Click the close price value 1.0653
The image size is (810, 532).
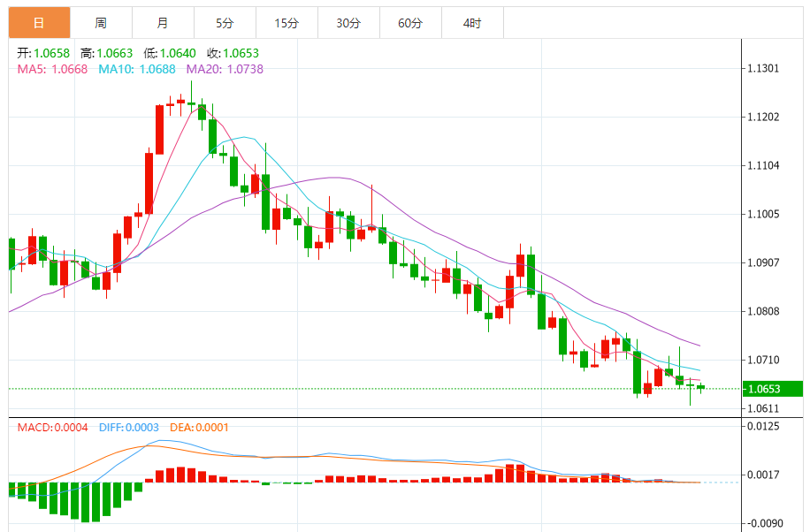tap(241, 53)
